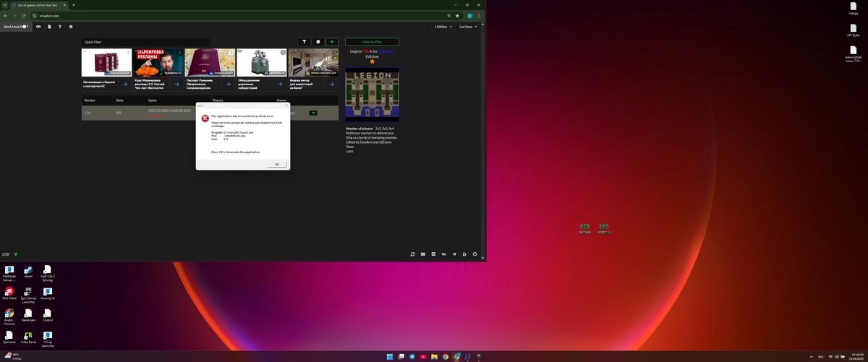This screenshot has width=868, height=362.
Task: Click the IrInA Host BOT home logo
Action: (16, 27)
